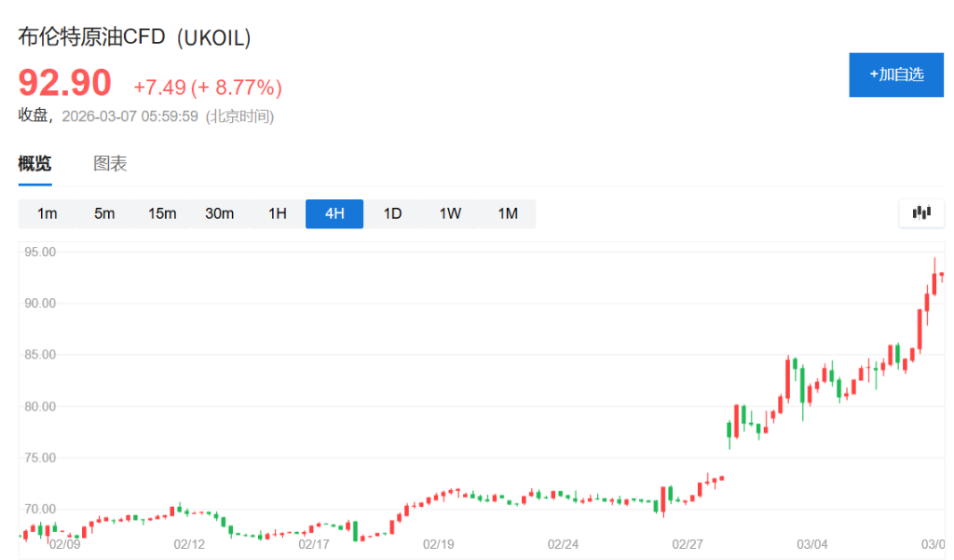
Task: Click the highlighted 4H timeframe button
Action: (x=334, y=213)
